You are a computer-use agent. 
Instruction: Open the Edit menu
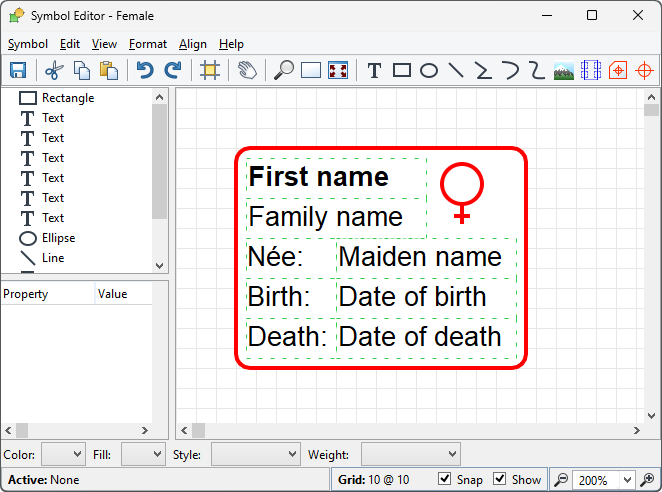70,44
